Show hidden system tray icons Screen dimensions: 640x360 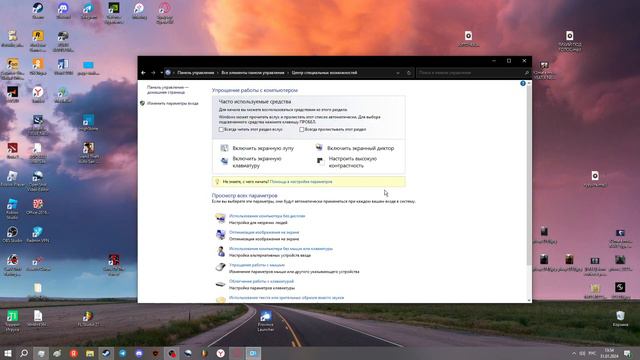[x=574, y=353]
